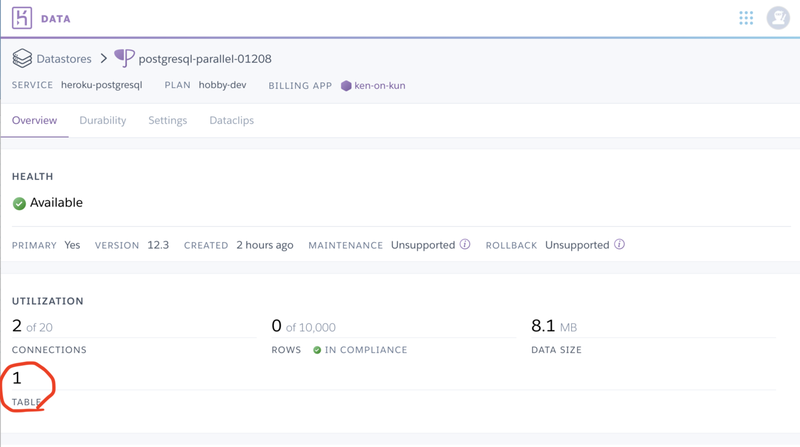Screen dimensions: 800x447
Task: Show Rollback Unsupported info icon
Action: point(619,244)
